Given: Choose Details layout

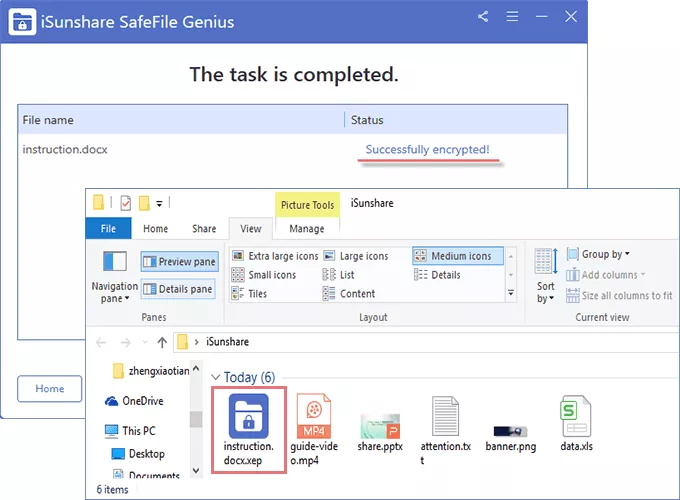Looking at the screenshot, I should point(437,275).
